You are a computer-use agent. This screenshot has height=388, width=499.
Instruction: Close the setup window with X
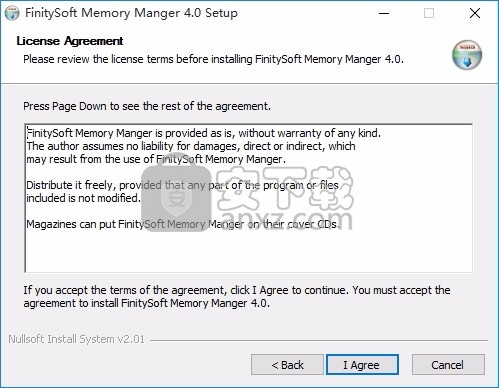(475, 13)
